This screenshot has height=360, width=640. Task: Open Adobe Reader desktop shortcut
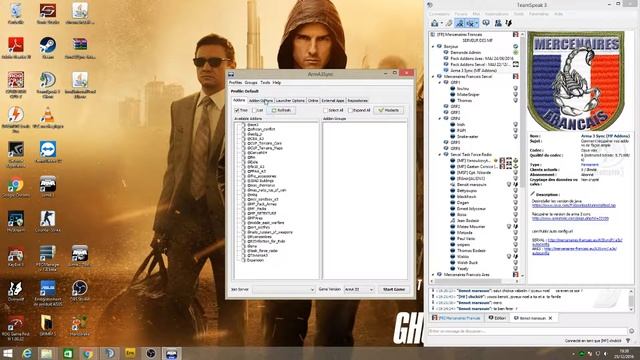coord(16,48)
